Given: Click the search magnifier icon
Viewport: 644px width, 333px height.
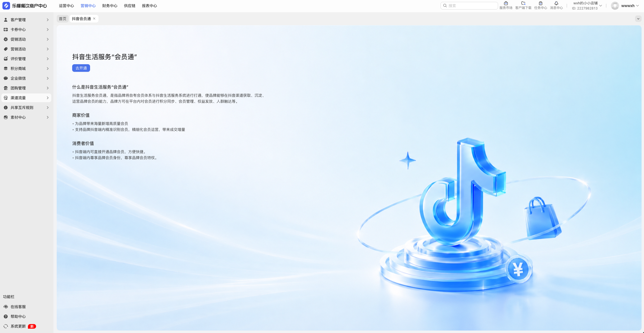Looking at the screenshot, I should (x=445, y=6).
